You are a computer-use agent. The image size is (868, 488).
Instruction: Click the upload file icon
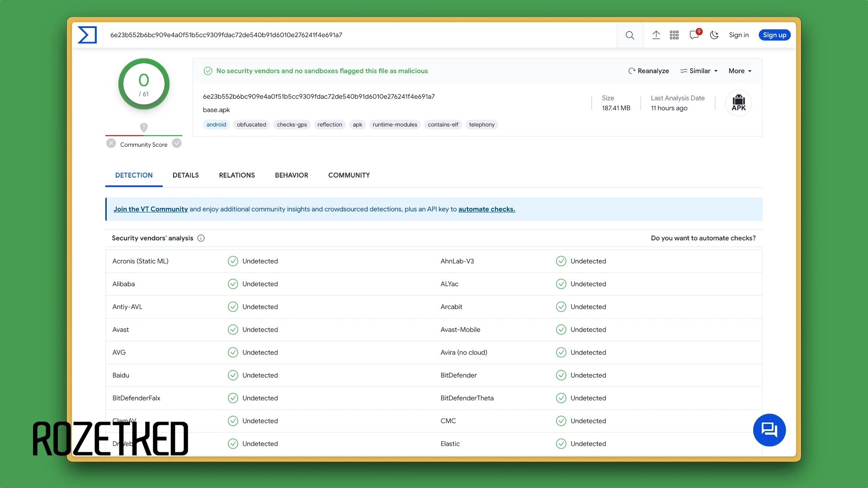click(656, 35)
